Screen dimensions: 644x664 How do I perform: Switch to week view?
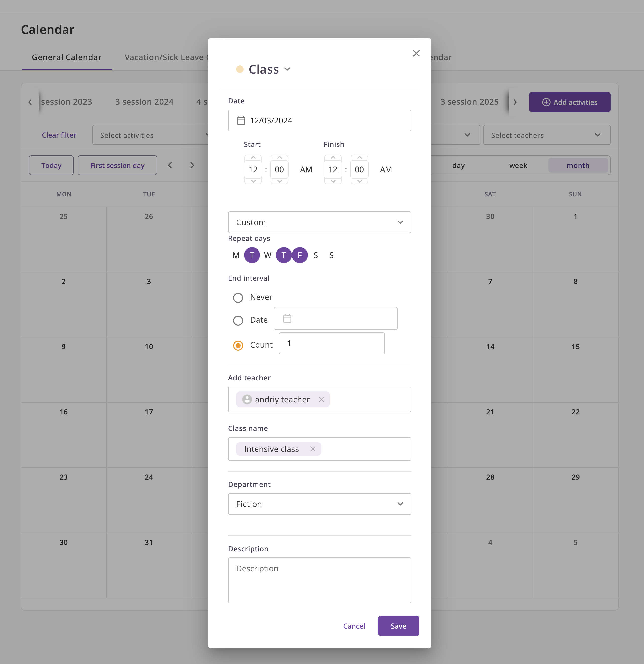pyautogui.click(x=518, y=165)
